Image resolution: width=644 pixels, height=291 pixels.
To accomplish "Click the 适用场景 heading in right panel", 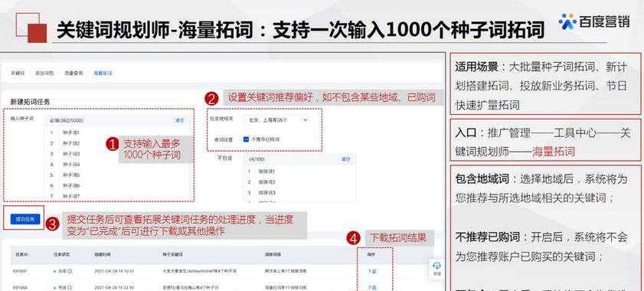I will click(x=476, y=67).
